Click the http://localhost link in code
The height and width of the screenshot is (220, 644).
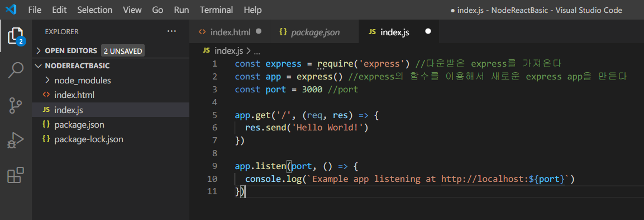(485, 179)
